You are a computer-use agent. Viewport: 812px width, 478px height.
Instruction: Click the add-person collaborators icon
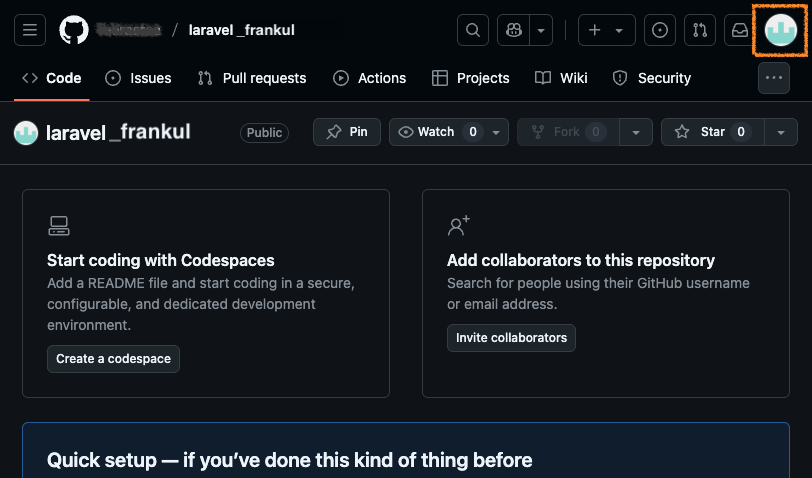point(458,225)
